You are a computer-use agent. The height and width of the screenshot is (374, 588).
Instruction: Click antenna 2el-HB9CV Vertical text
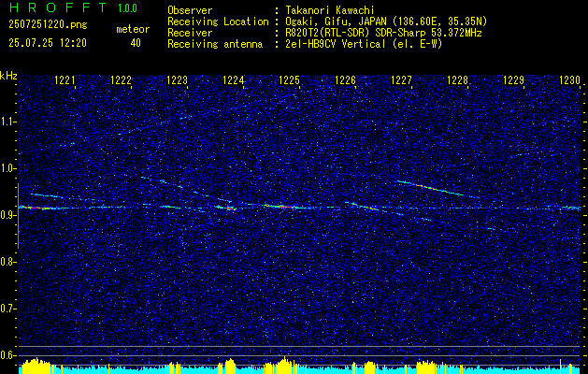click(x=365, y=44)
